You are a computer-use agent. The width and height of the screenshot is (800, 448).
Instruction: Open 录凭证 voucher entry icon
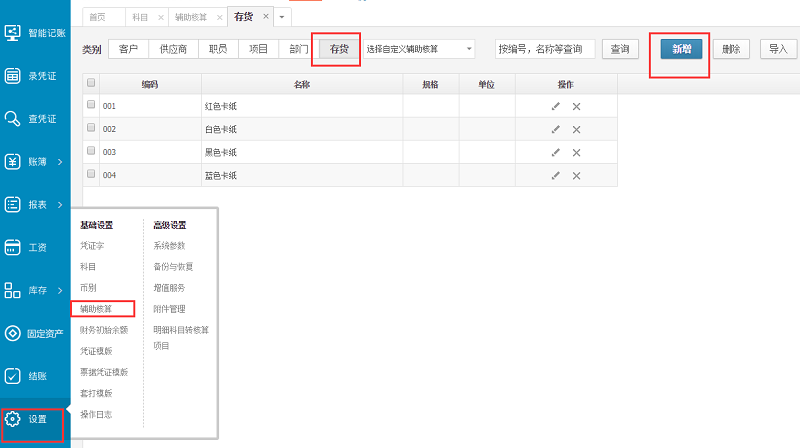[x=13, y=75]
